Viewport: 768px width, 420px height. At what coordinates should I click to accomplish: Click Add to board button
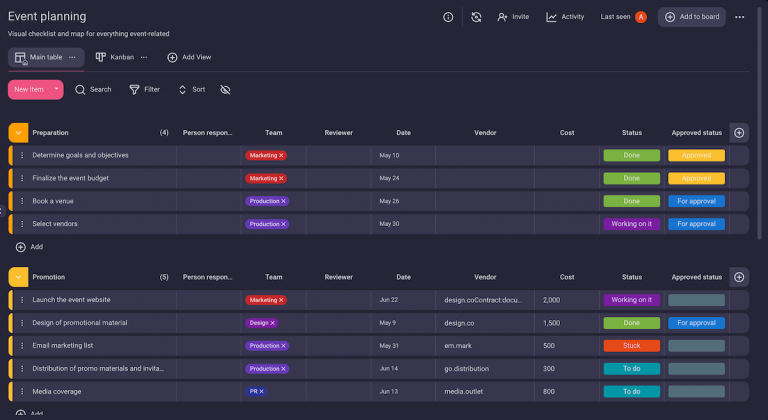click(691, 17)
